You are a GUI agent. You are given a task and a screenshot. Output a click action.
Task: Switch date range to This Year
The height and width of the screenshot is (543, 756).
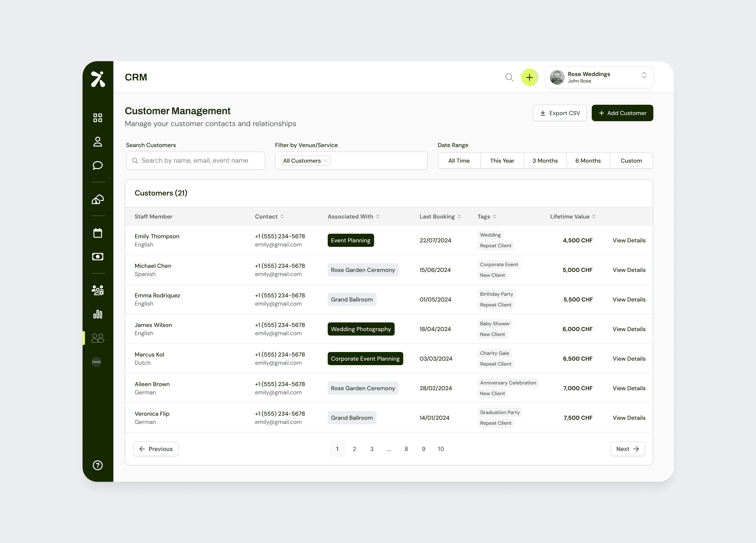[x=502, y=161]
